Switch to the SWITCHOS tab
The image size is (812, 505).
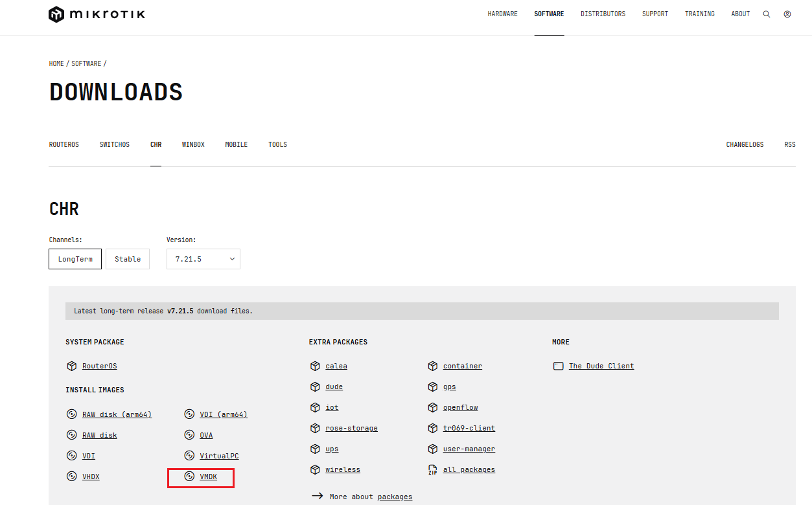pyautogui.click(x=115, y=145)
